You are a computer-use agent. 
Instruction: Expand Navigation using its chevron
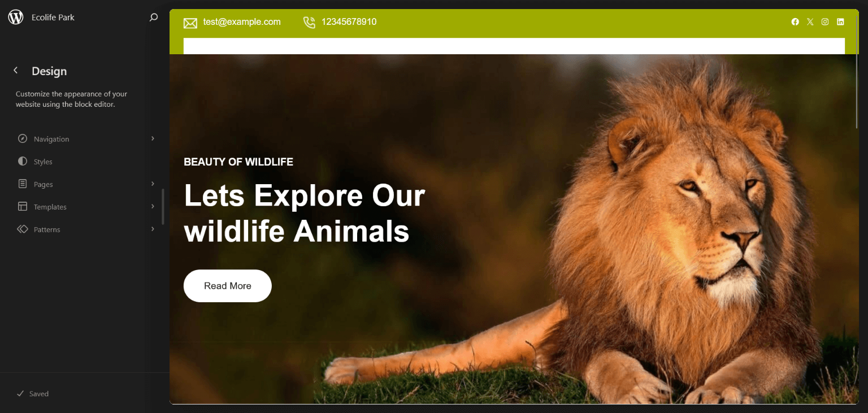(x=153, y=138)
